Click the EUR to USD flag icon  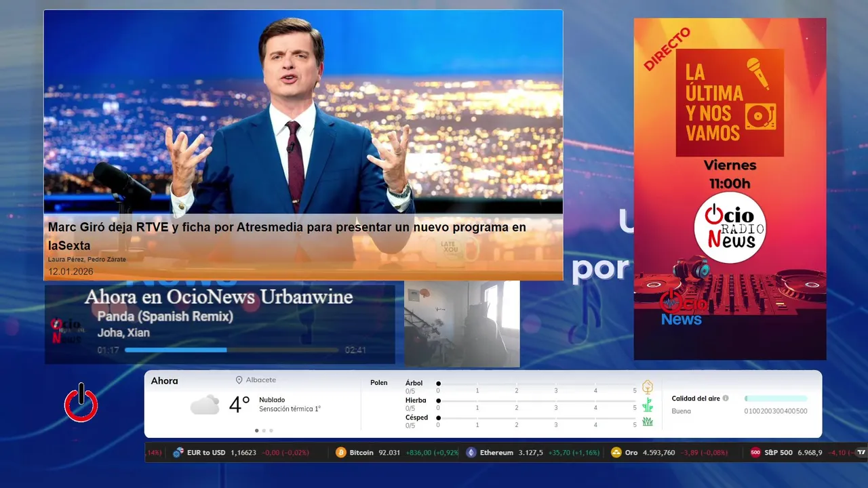tap(178, 452)
